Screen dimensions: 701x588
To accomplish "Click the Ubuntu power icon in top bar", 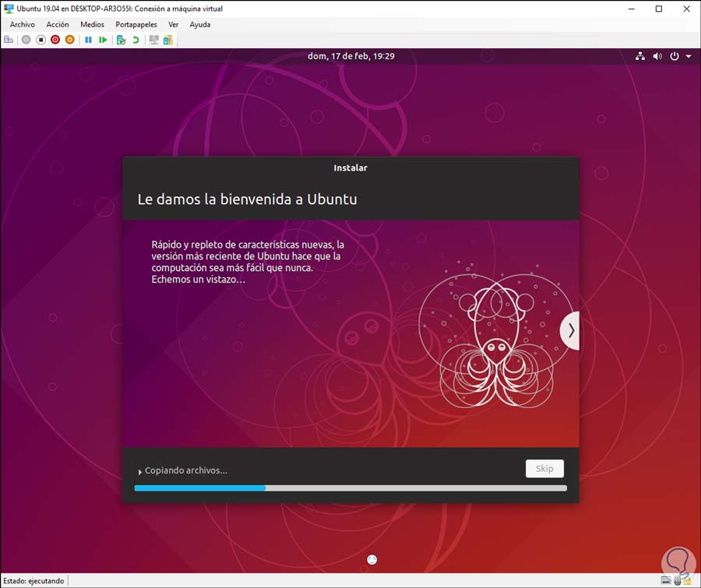I will click(x=675, y=56).
